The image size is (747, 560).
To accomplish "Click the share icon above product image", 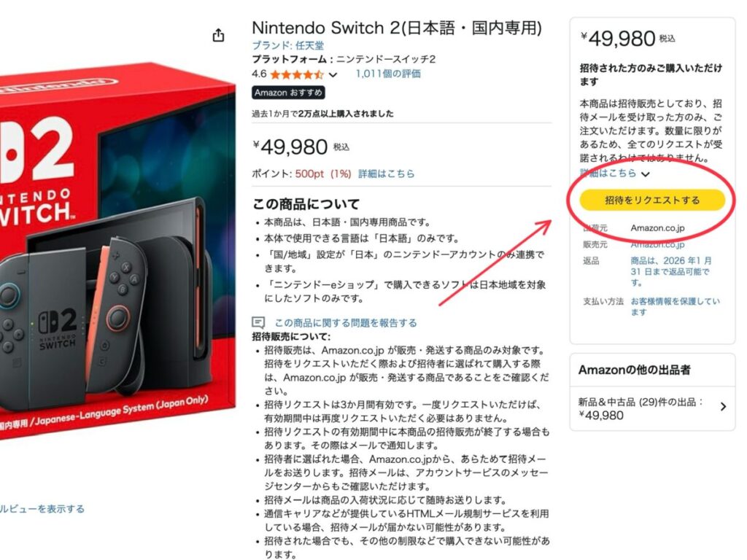I will [218, 35].
